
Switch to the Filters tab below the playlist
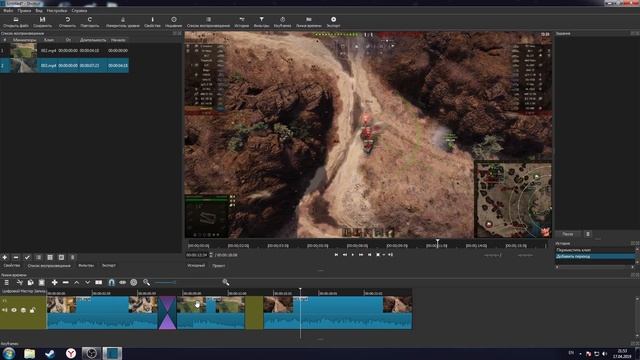(x=86, y=265)
